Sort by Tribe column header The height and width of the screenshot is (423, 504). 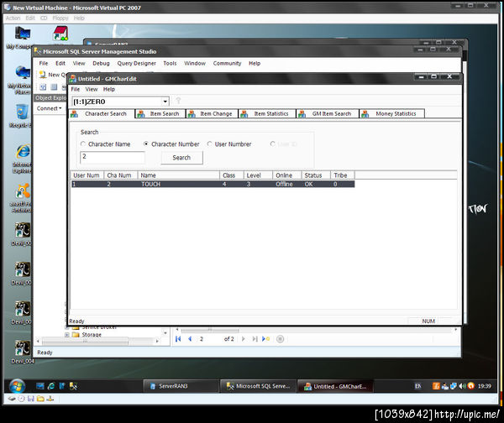point(343,175)
